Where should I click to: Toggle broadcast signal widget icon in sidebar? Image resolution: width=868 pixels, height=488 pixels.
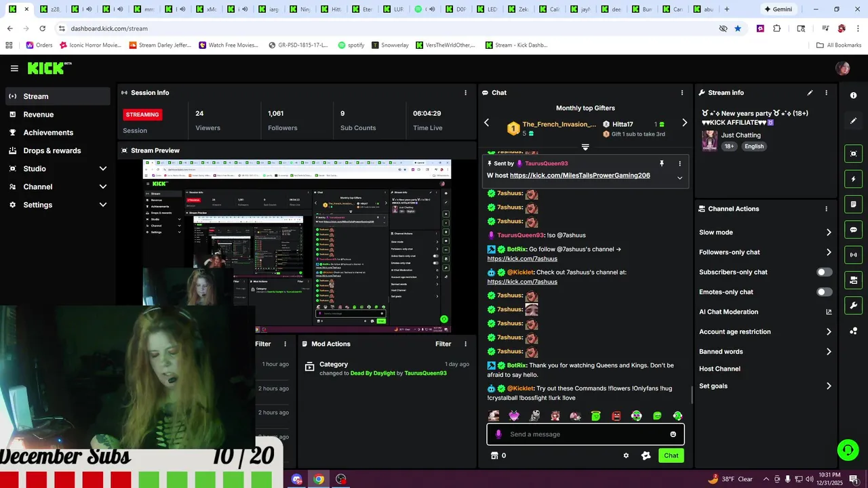[854, 255]
